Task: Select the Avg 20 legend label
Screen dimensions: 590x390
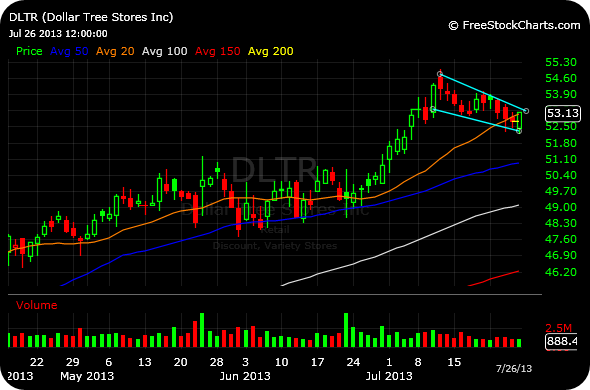Action: coord(115,51)
